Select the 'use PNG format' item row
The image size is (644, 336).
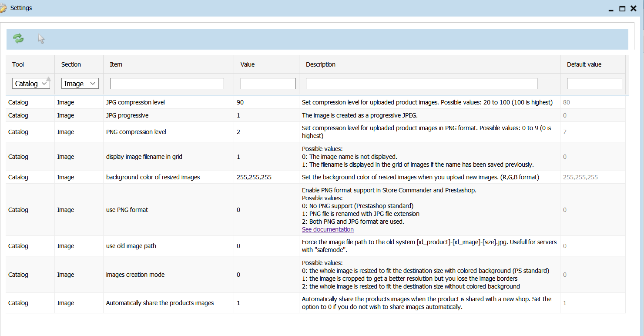[x=127, y=210]
